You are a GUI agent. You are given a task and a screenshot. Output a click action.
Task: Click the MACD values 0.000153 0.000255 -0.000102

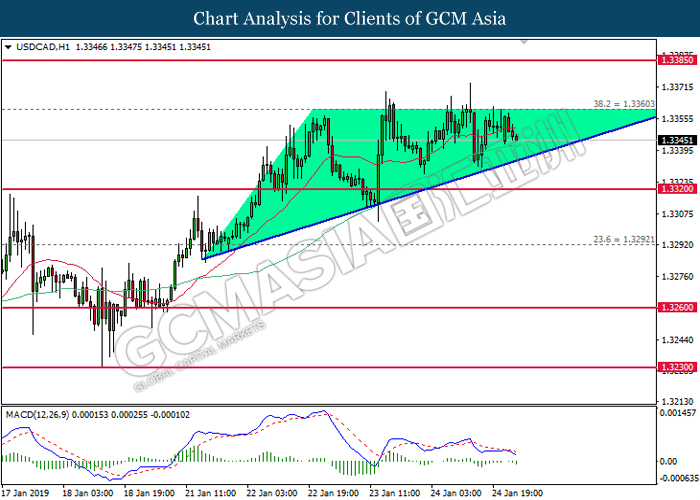click(131, 415)
